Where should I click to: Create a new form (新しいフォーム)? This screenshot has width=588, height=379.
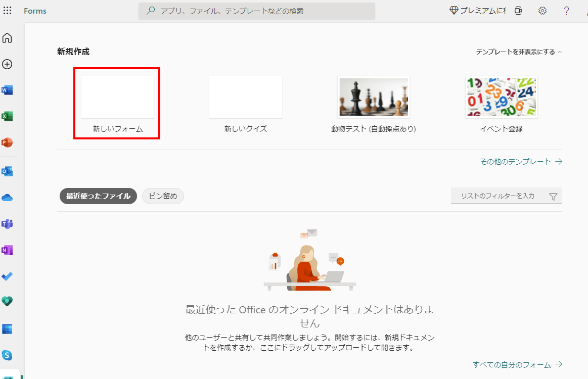tap(118, 104)
